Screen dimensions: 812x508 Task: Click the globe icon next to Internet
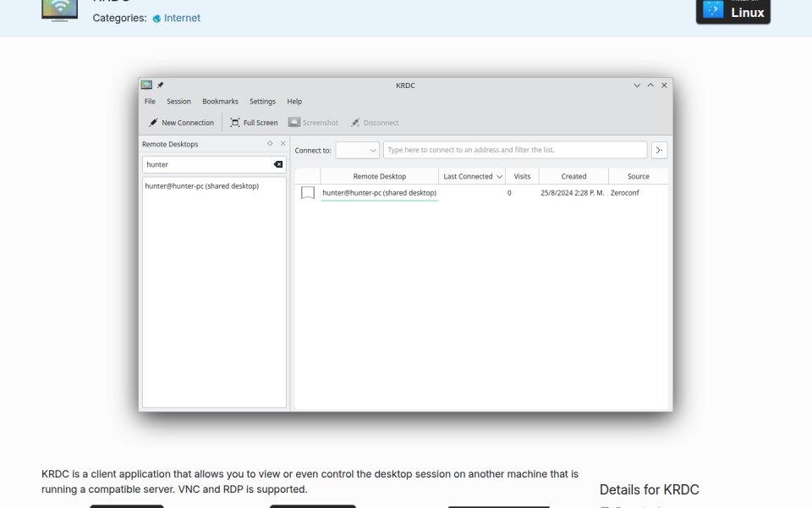[x=156, y=19]
